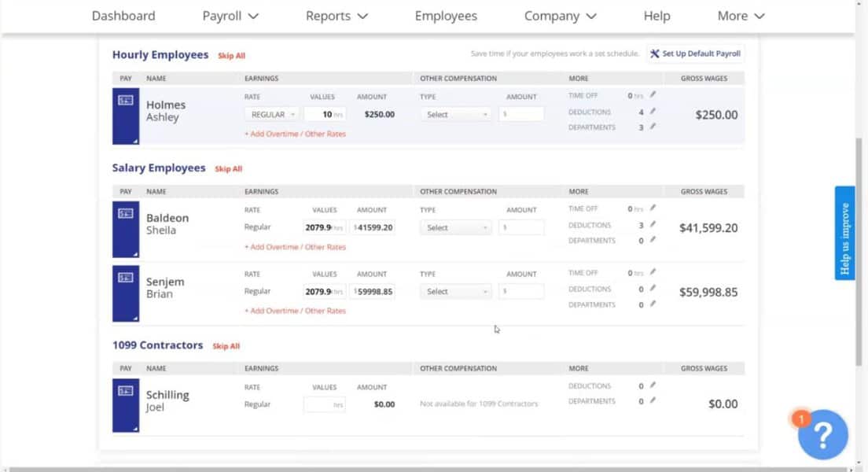Image resolution: width=868 pixels, height=472 pixels.
Task: Open the Reports menu
Action: click(x=336, y=16)
